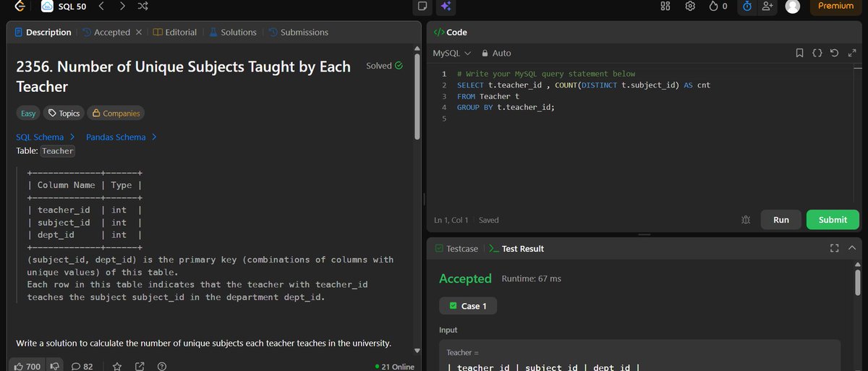View the streak flame counter
Image resolution: width=868 pixels, height=371 pixels.
click(x=718, y=6)
